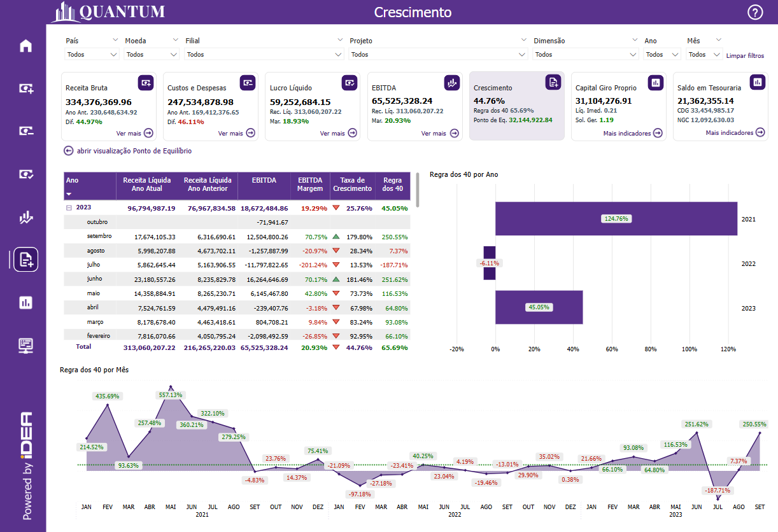Click the Saldo em Tesouraria card icon
Viewport: 778px width, 532px height.
(x=757, y=82)
